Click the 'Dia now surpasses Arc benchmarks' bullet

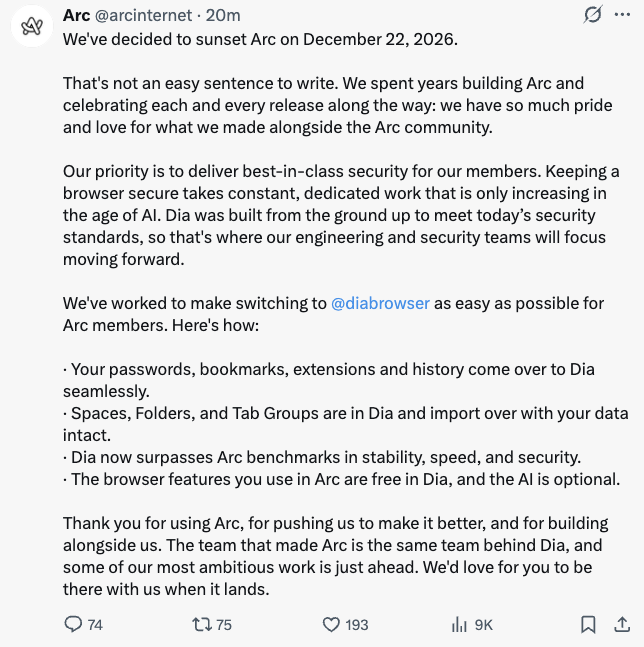pyautogui.click(x=322, y=457)
